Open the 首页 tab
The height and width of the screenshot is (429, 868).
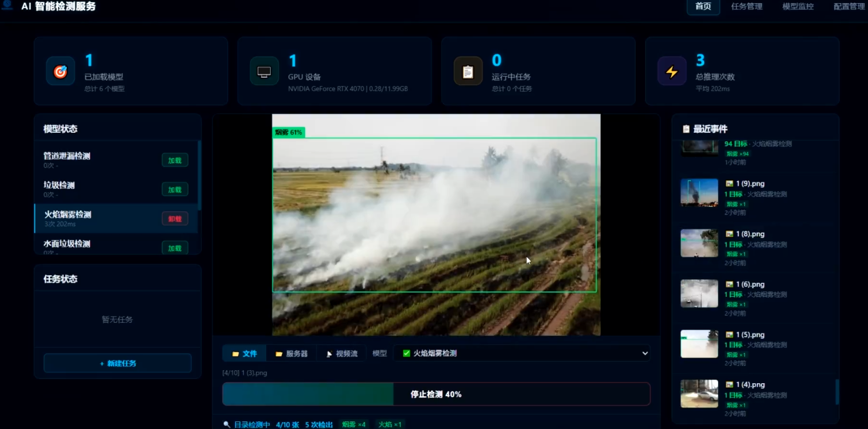click(x=703, y=6)
